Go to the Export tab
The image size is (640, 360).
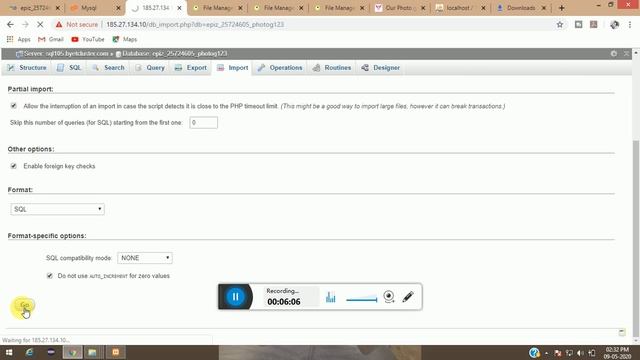[191, 68]
